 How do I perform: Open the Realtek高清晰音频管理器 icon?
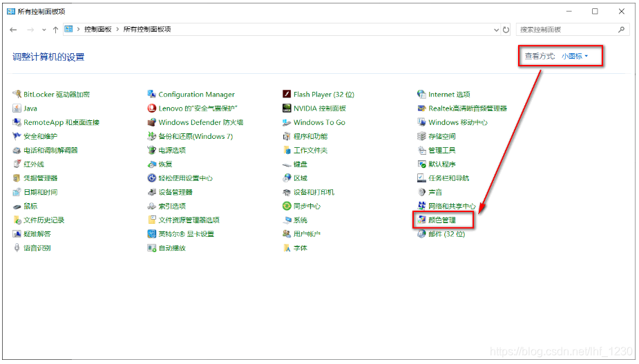[421, 108]
